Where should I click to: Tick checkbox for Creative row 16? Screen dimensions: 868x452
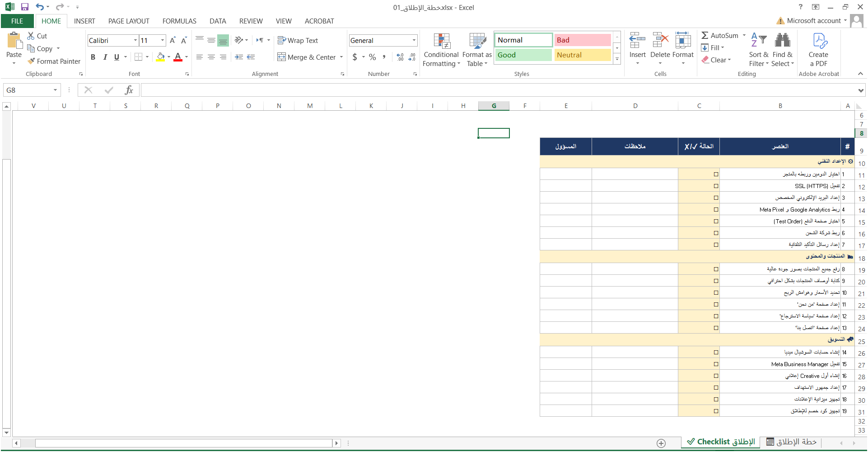click(716, 376)
